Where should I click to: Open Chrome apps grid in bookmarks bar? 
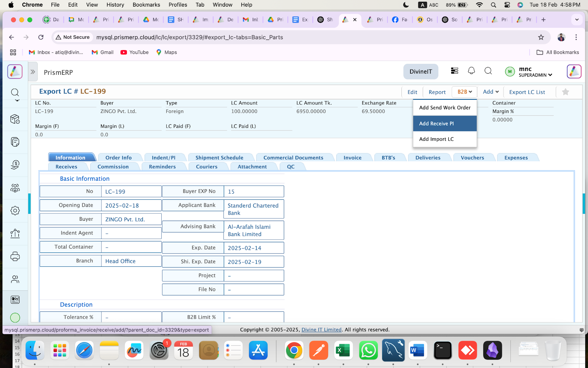coord(13,52)
